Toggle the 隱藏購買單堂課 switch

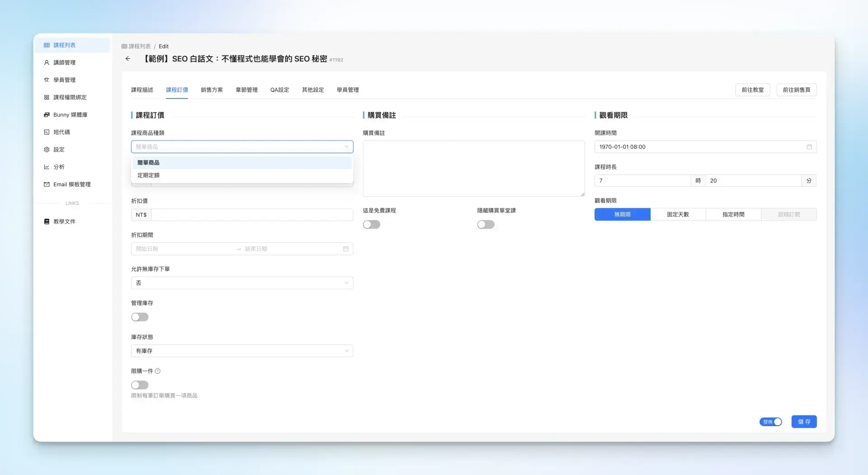tap(486, 225)
